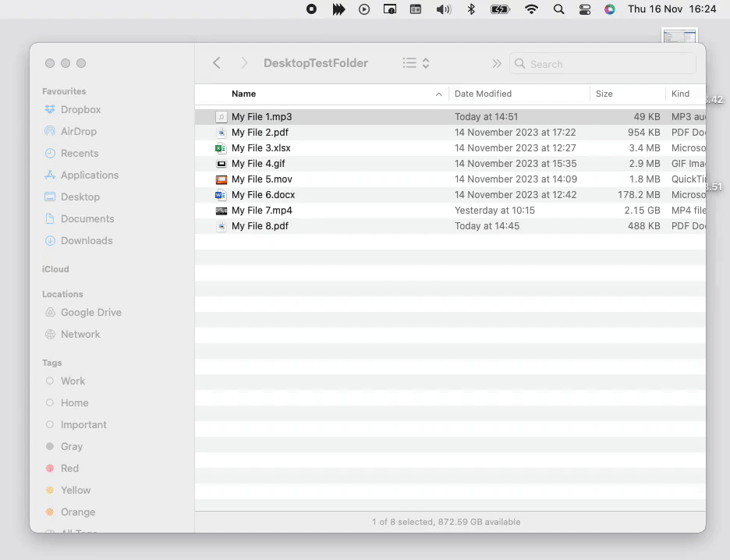
Task: Go forward with the Finder forward arrow
Action: (244, 63)
